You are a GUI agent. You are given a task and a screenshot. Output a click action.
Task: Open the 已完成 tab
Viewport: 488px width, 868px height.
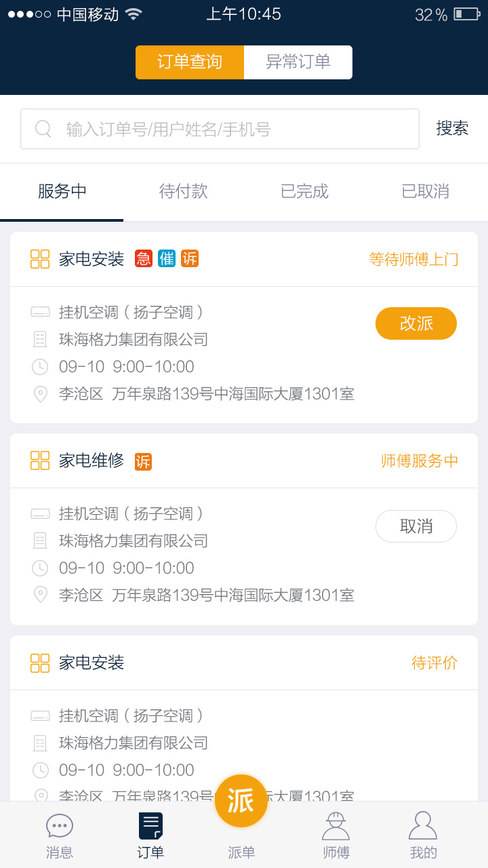[x=304, y=192]
